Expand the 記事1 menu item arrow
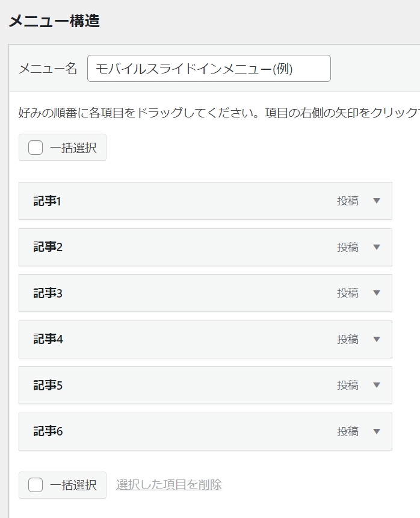 point(377,201)
